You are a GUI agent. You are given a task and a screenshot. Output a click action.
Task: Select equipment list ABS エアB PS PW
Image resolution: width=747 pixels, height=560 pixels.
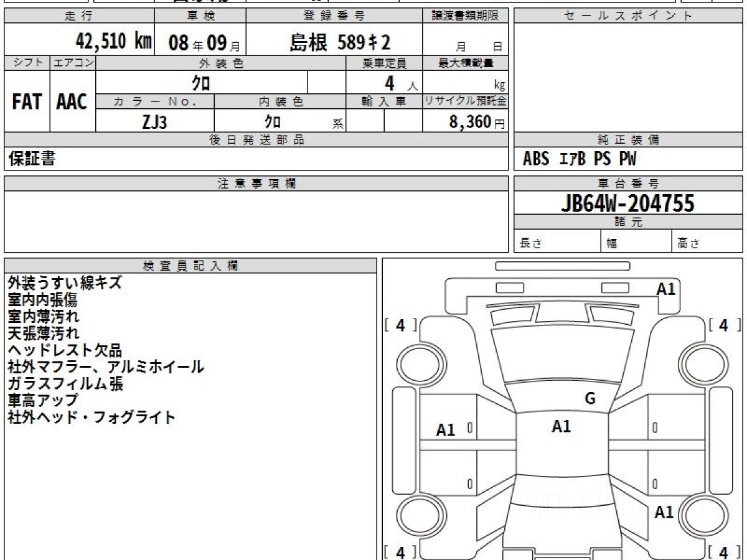(x=580, y=159)
